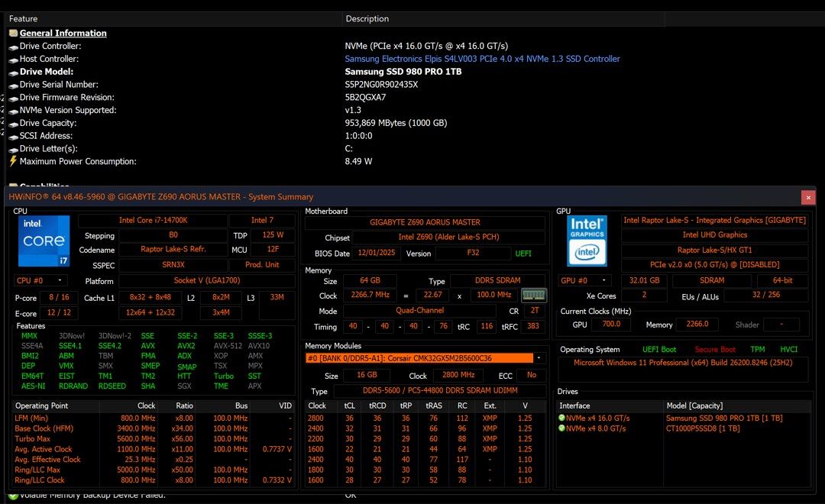Click the AVX2 feature flag
This screenshot has height=504, width=825.
click(x=186, y=346)
